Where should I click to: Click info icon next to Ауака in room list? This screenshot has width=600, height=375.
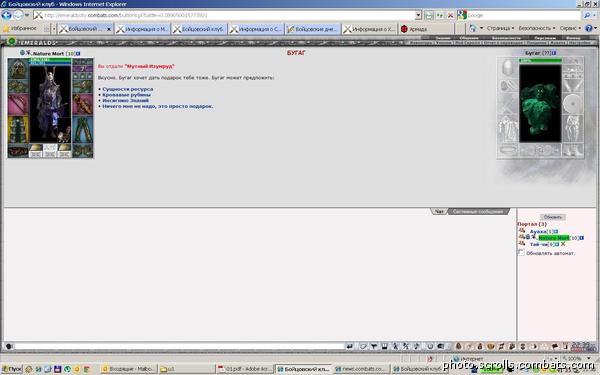tap(556, 232)
